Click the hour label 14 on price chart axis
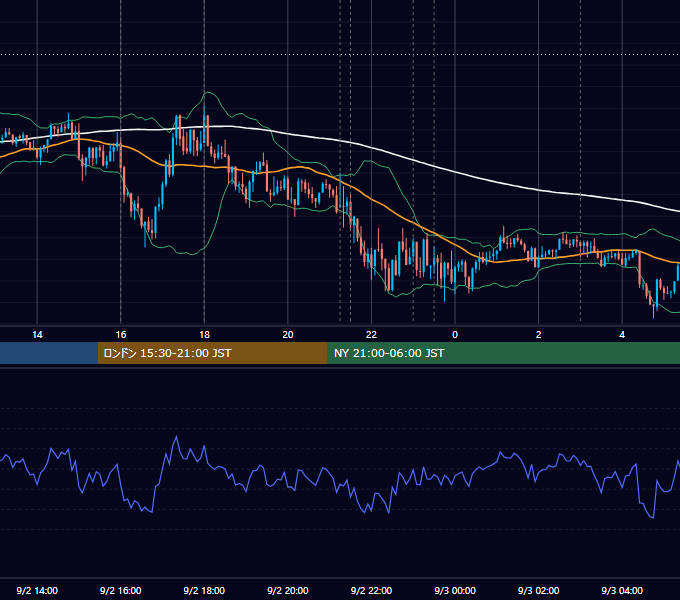The image size is (680, 600). [x=37, y=335]
